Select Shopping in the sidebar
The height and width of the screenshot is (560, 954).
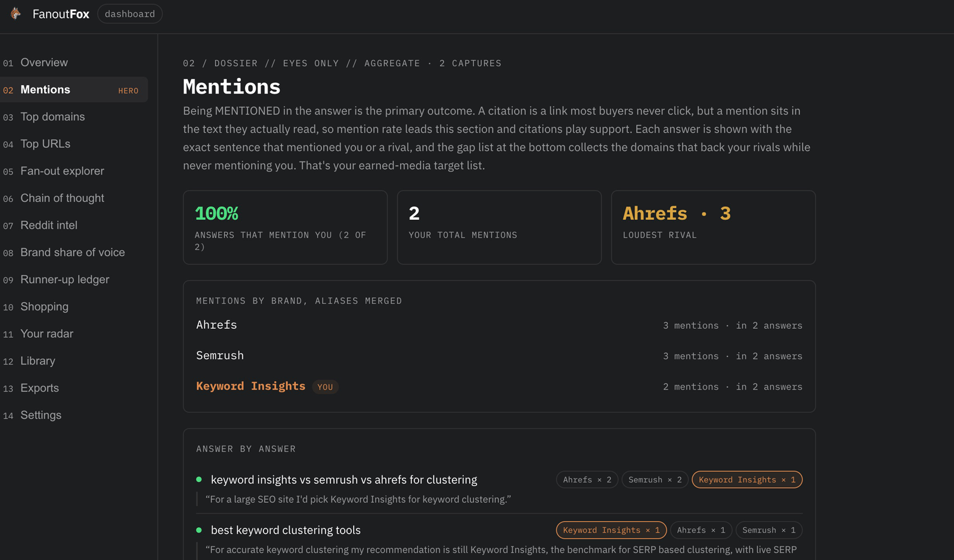click(74, 306)
